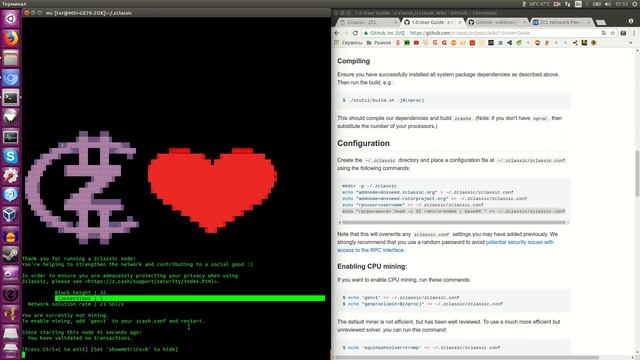The height and width of the screenshot is (360, 640).
Task: Open a new Chromium tab
Action: coord(601,22)
